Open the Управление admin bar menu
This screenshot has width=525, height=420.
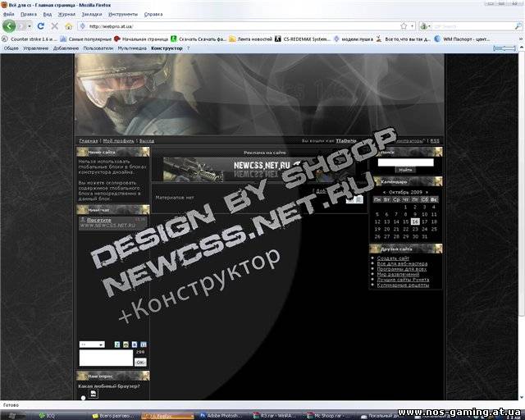point(35,48)
